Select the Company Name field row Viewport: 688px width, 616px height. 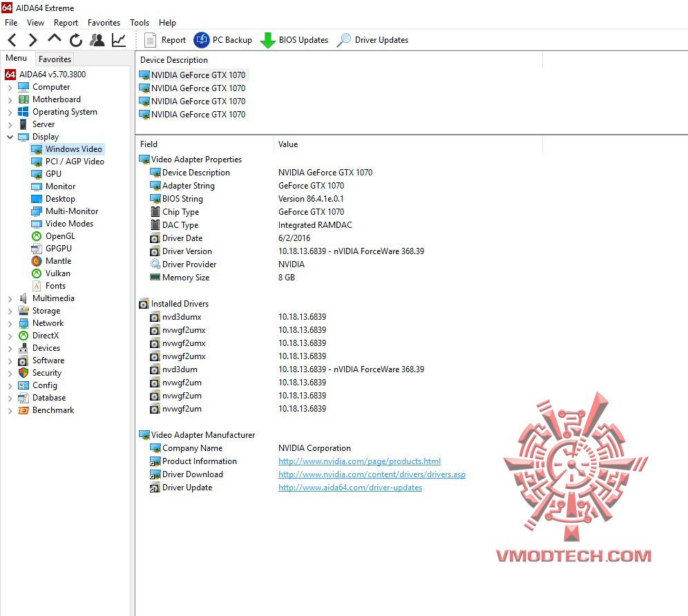(x=250, y=448)
